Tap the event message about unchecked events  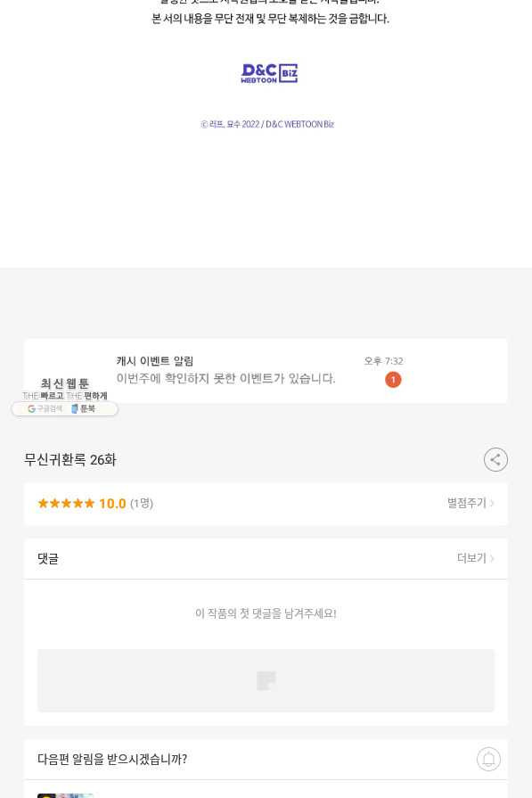tap(225, 379)
